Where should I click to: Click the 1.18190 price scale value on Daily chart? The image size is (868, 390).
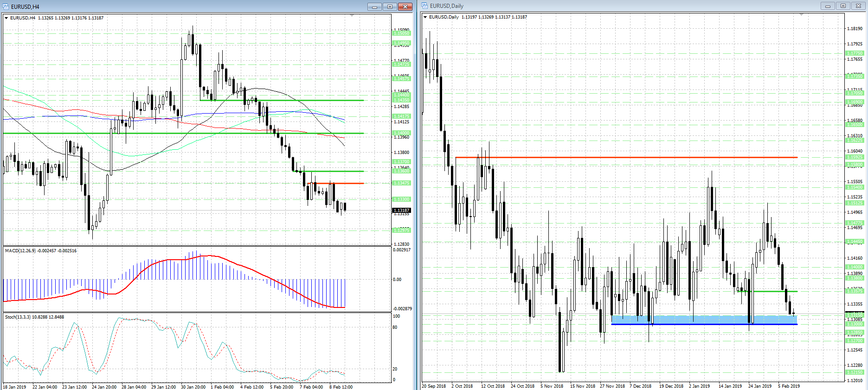pyautogui.click(x=855, y=29)
